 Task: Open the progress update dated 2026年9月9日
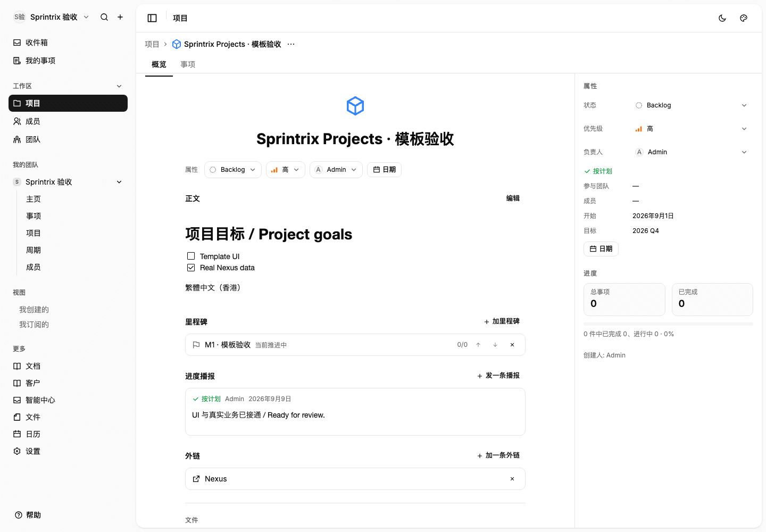point(355,412)
